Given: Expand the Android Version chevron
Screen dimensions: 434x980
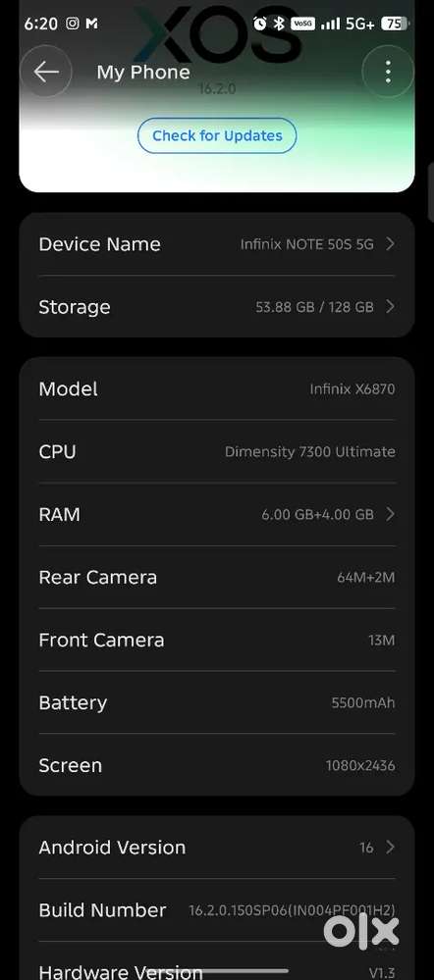Looking at the screenshot, I should point(390,847).
